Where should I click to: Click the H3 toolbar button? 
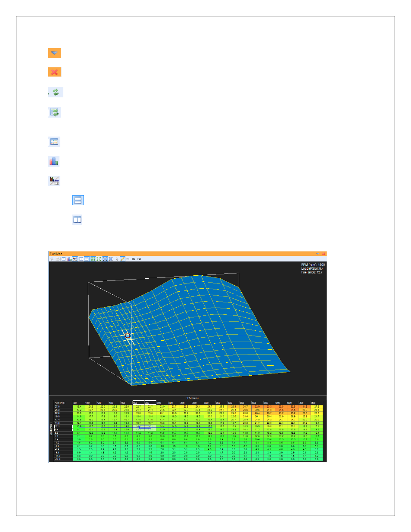[139, 259]
